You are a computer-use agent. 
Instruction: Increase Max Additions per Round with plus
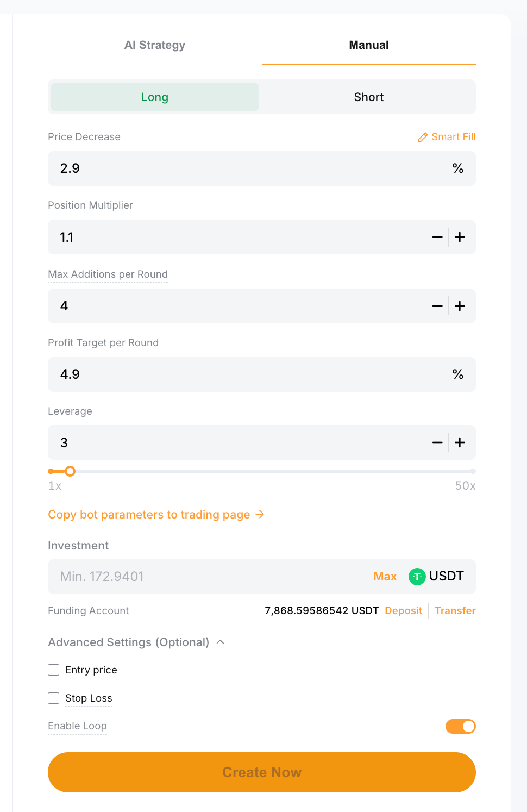pos(460,306)
